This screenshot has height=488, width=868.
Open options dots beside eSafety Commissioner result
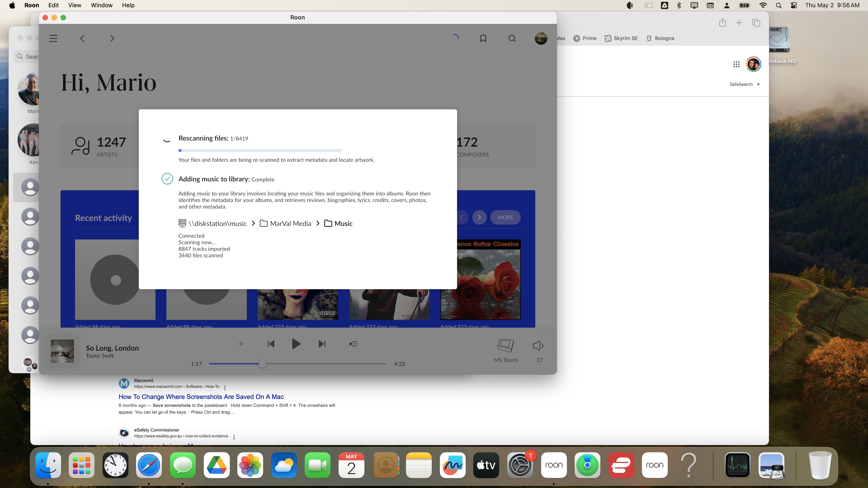(234, 437)
